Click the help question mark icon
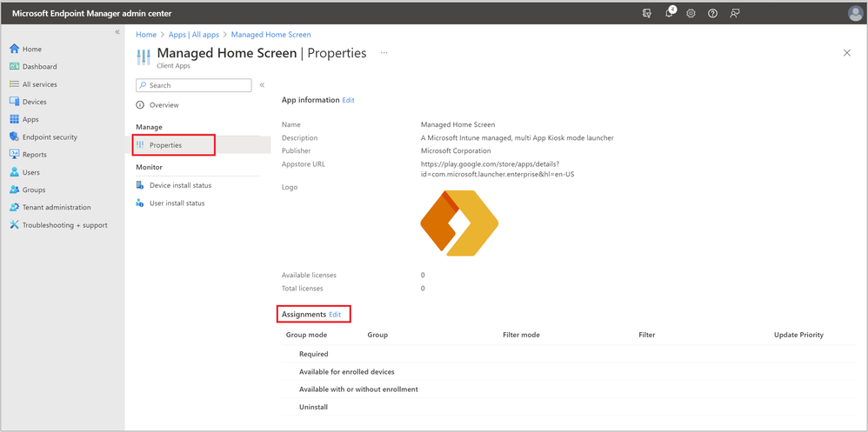The width and height of the screenshot is (868, 432). [712, 14]
